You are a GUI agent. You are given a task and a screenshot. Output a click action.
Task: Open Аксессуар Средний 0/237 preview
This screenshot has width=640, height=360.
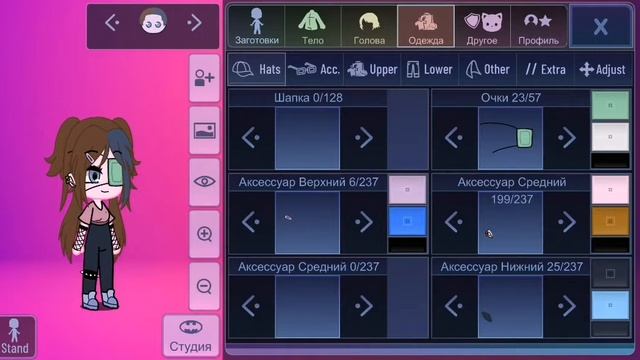[307, 307]
